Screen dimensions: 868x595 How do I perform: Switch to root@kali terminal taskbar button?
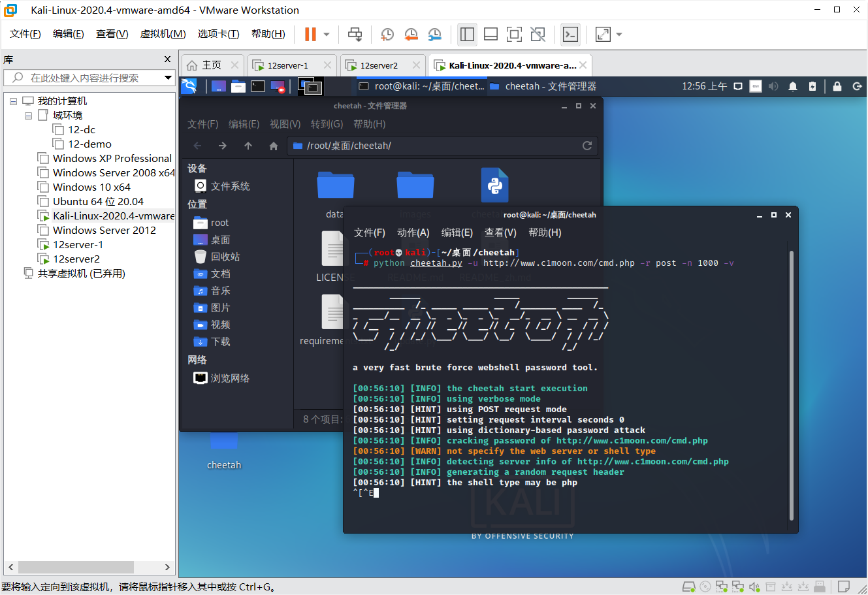pos(422,86)
